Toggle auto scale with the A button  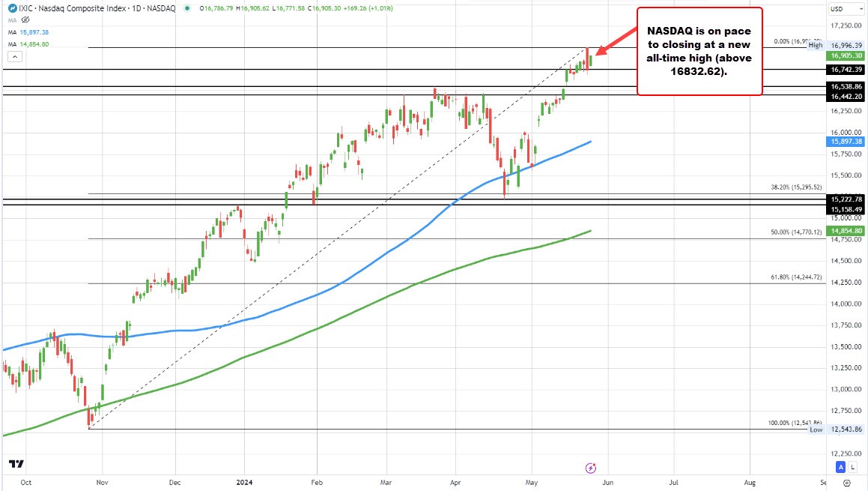[x=839, y=466]
